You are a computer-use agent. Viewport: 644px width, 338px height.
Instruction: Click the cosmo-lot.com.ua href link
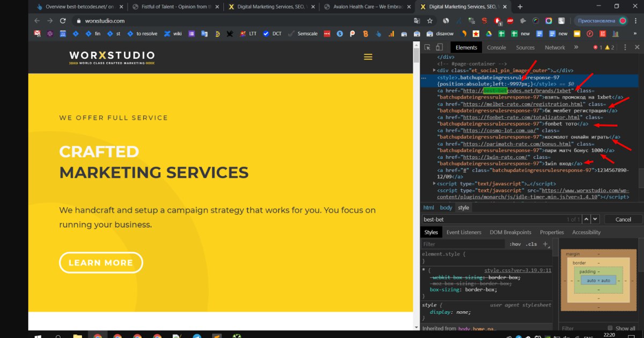[x=500, y=130]
